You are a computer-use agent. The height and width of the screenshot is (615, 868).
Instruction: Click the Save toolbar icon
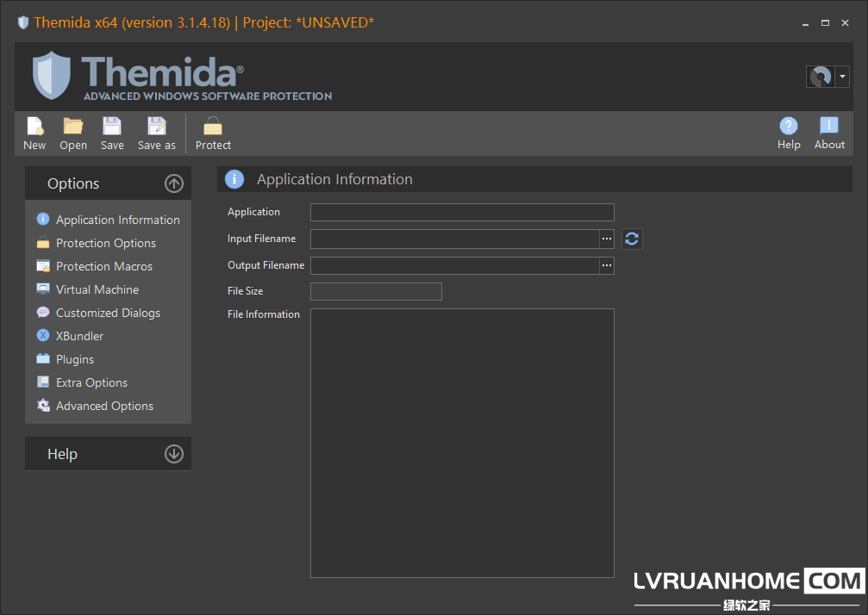click(112, 127)
